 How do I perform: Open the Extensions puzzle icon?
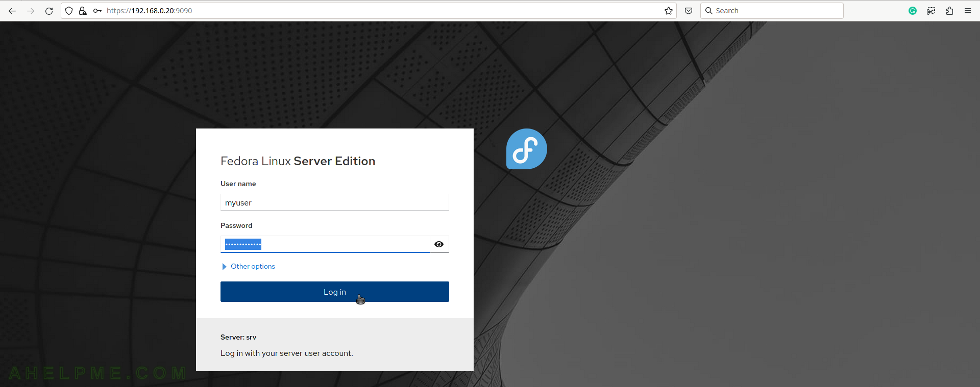(x=949, y=11)
